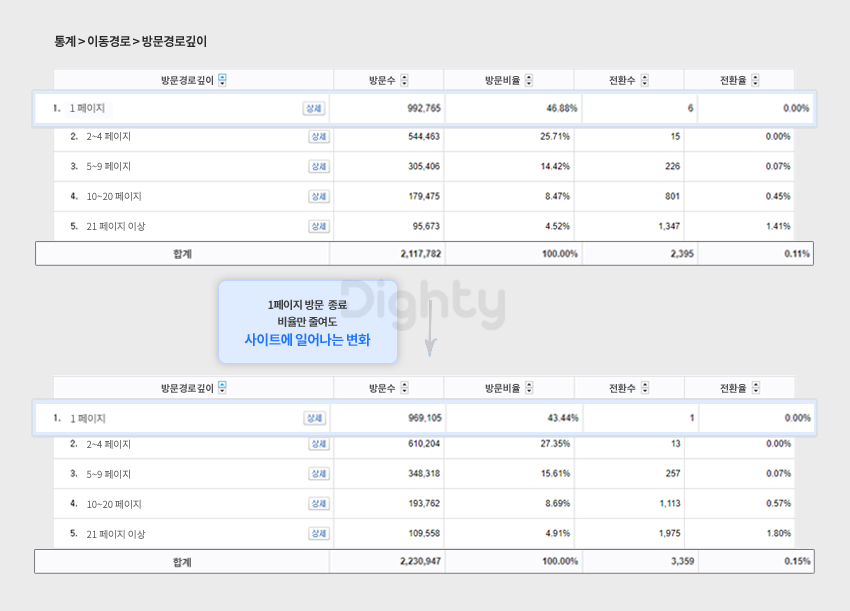Open 상세 for row with 109,558 visits
Image resolution: width=850 pixels, height=611 pixels.
319,533
